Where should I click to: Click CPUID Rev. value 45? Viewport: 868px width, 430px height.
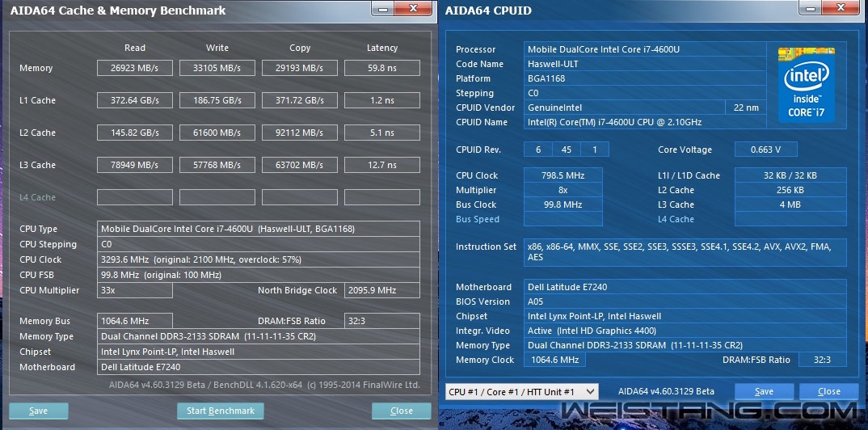click(567, 150)
